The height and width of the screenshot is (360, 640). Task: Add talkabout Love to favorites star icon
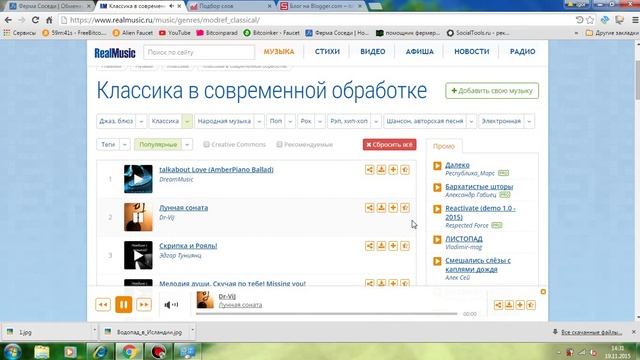click(405, 170)
